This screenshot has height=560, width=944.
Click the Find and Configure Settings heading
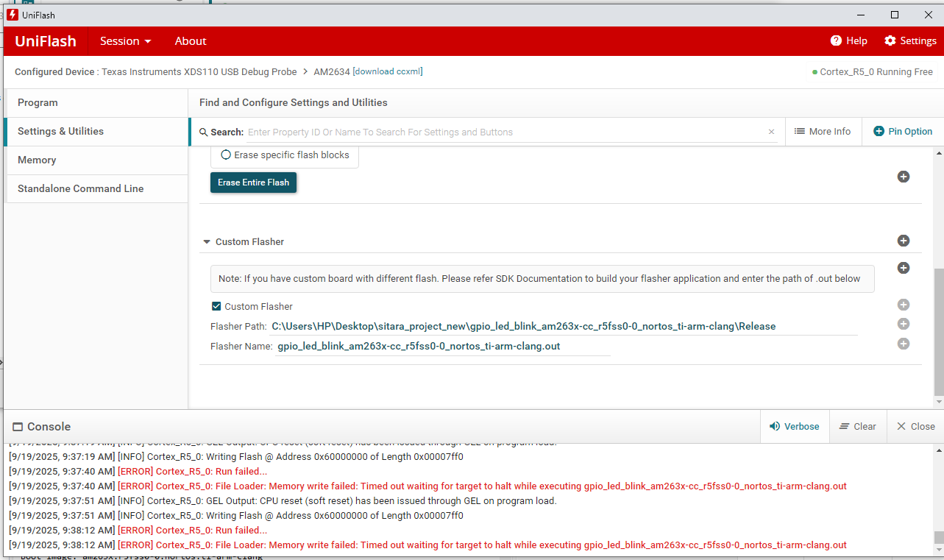[x=294, y=103]
